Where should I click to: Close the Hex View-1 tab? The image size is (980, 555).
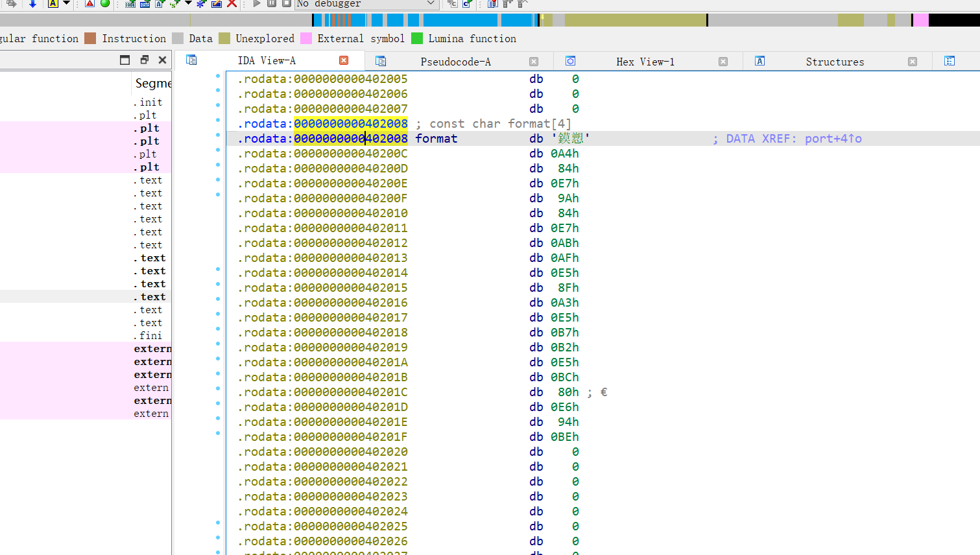pos(723,62)
